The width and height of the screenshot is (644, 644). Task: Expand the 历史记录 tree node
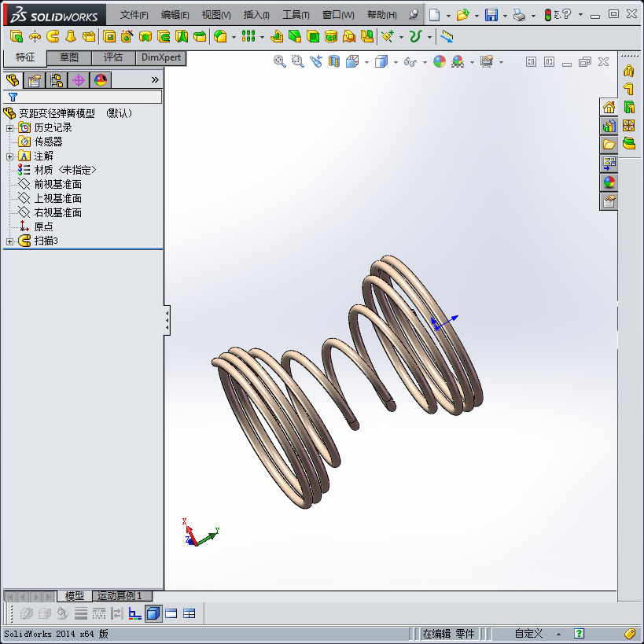(10, 128)
